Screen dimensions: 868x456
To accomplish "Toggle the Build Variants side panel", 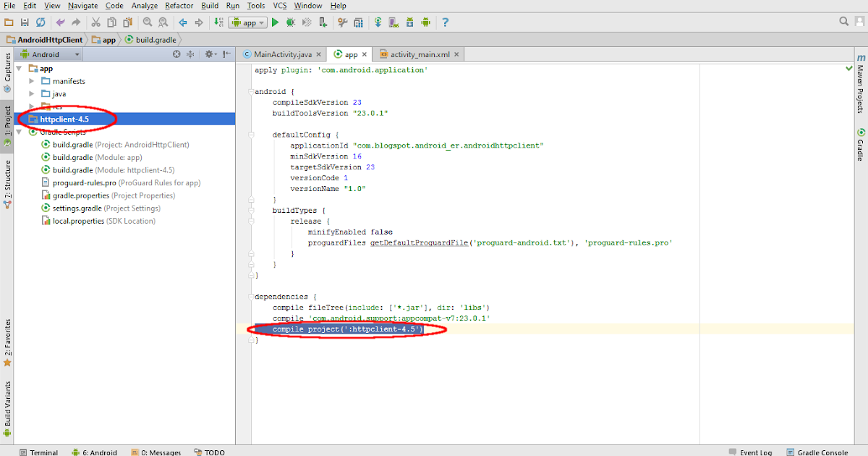I will click(7, 409).
